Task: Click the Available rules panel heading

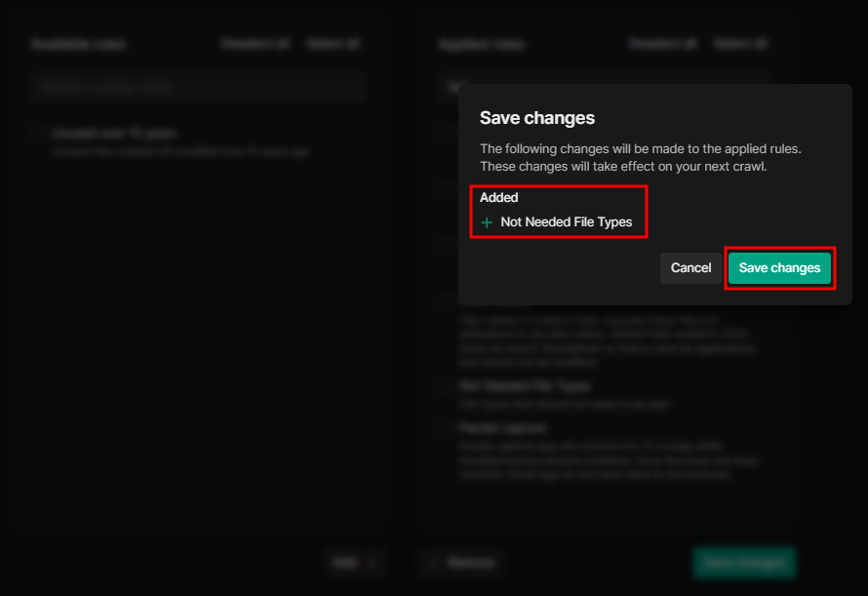Action: pyautogui.click(x=78, y=45)
